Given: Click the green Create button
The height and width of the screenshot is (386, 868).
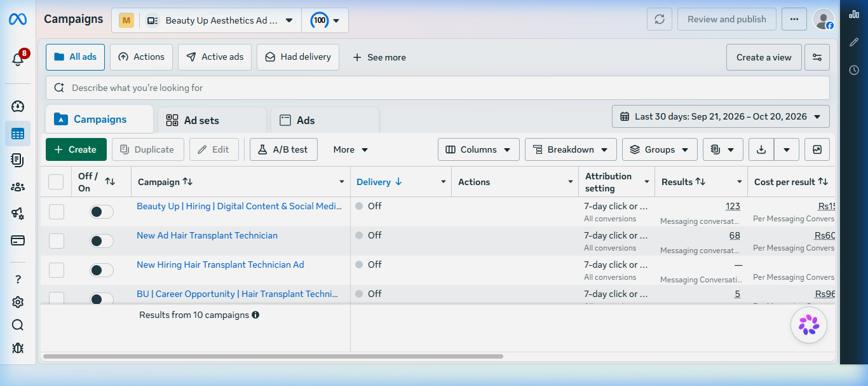Looking at the screenshot, I should [76, 149].
